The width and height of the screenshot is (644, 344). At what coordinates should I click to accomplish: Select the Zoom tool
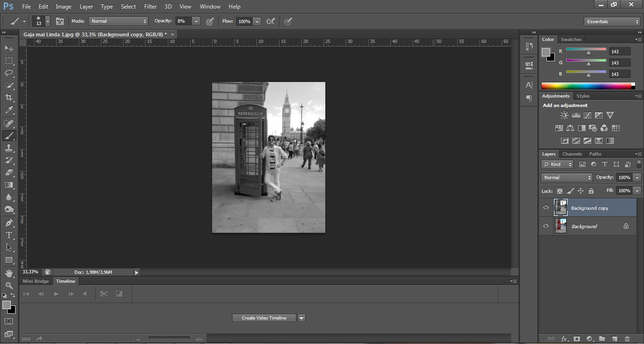pos(9,286)
